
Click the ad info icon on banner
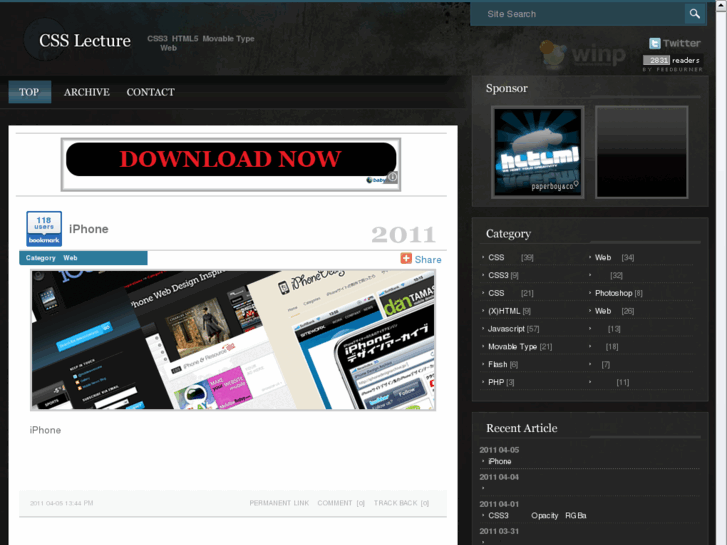(x=392, y=177)
